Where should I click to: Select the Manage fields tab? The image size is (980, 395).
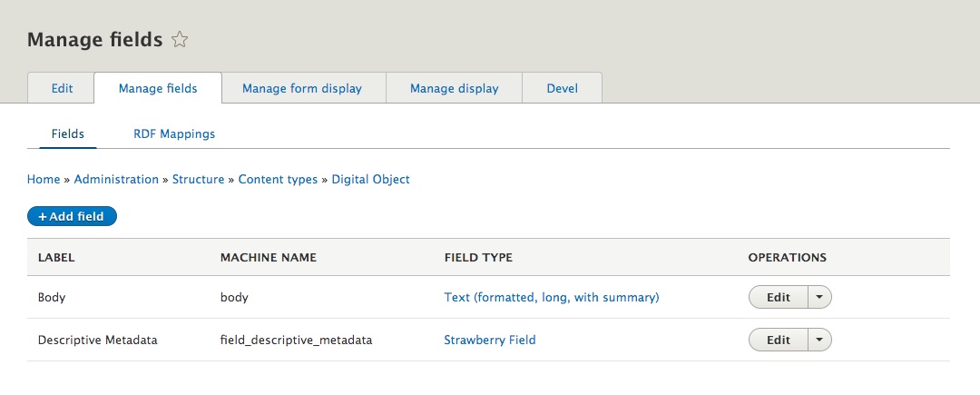[158, 89]
